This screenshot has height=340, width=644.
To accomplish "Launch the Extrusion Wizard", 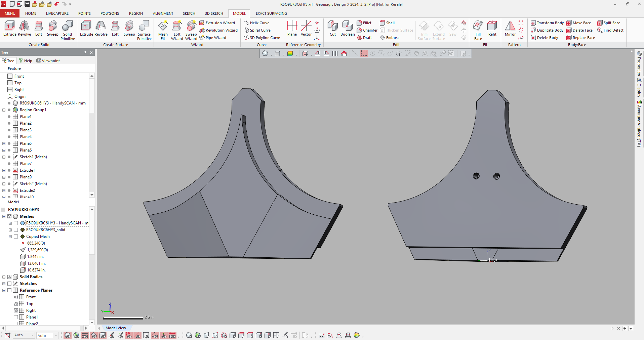I will (x=217, y=23).
